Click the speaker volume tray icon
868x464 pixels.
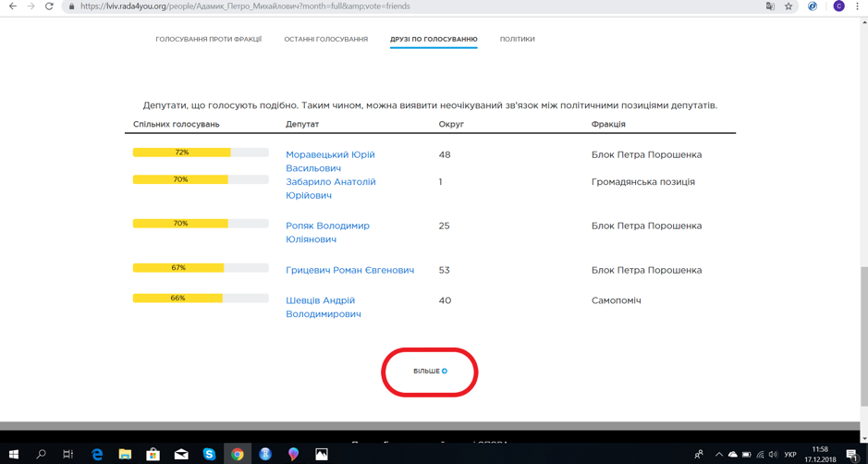(x=774, y=455)
